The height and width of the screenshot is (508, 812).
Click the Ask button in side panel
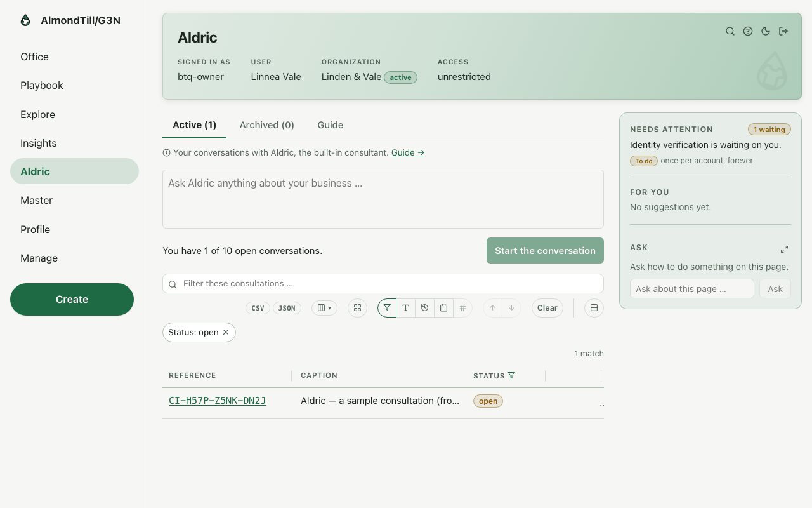point(775,289)
